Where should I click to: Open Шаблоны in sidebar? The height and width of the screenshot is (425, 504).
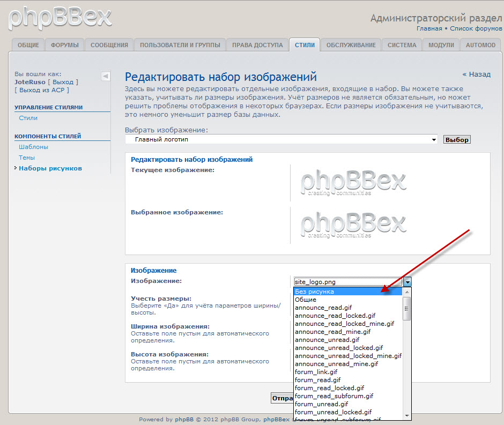point(33,147)
